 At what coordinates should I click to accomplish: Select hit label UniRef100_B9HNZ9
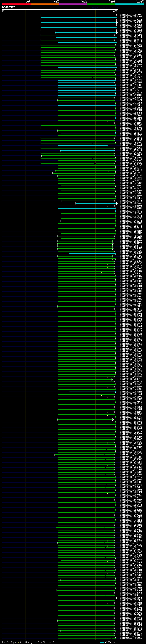(131, 620)
